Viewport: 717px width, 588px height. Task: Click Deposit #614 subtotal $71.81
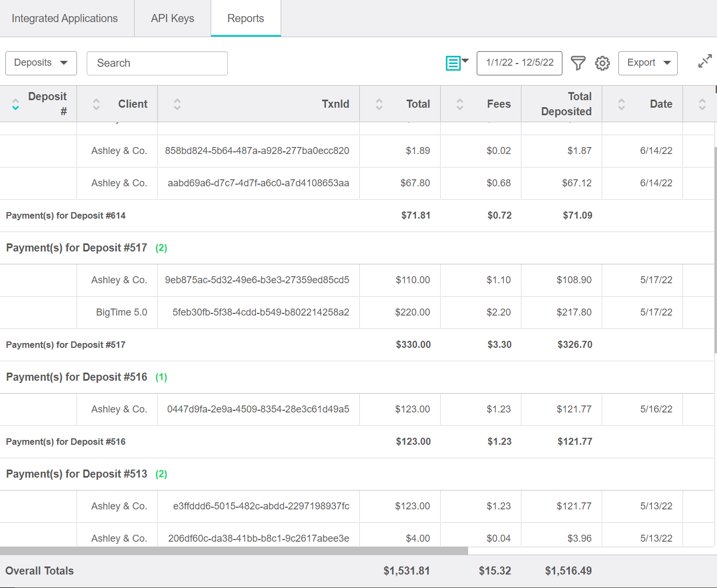[416, 215]
